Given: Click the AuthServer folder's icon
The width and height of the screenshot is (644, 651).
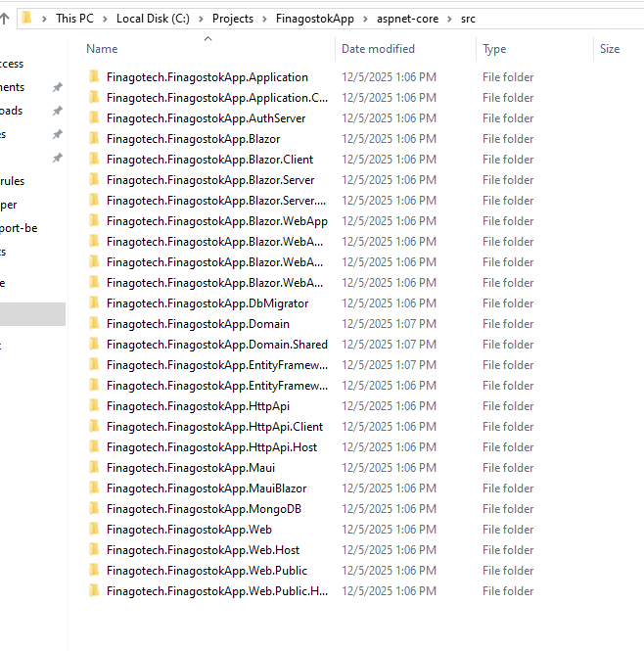Looking at the screenshot, I should pos(94,118).
